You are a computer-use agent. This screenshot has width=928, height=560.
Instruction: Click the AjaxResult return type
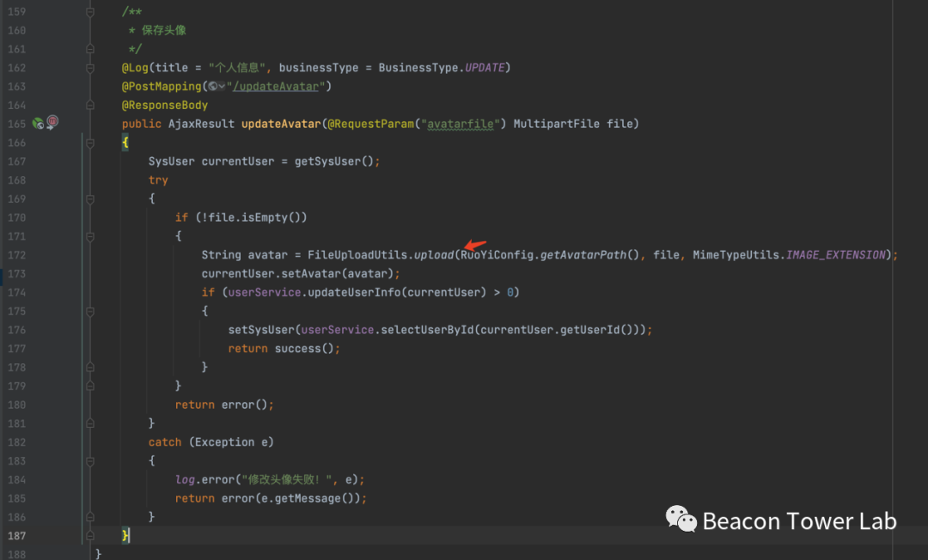[x=201, y=124]
